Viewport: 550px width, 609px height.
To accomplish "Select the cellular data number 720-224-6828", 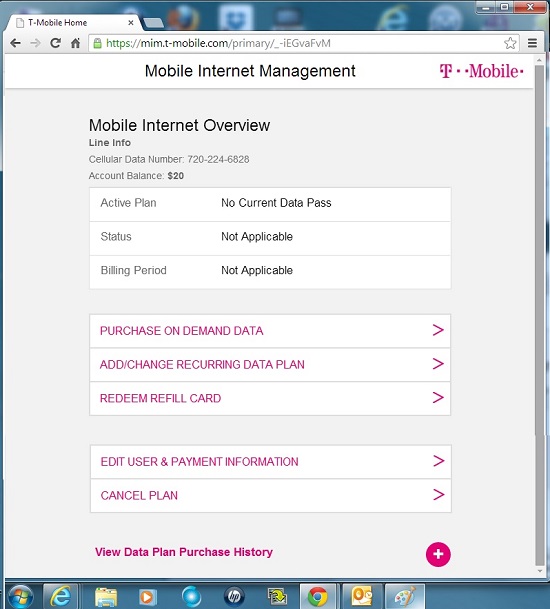I will coord(218,159).
